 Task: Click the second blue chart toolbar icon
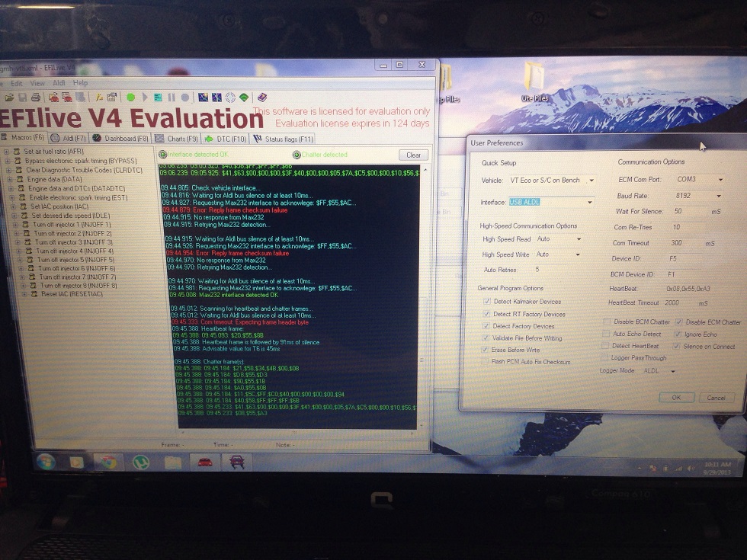click(x=216, y=98)
